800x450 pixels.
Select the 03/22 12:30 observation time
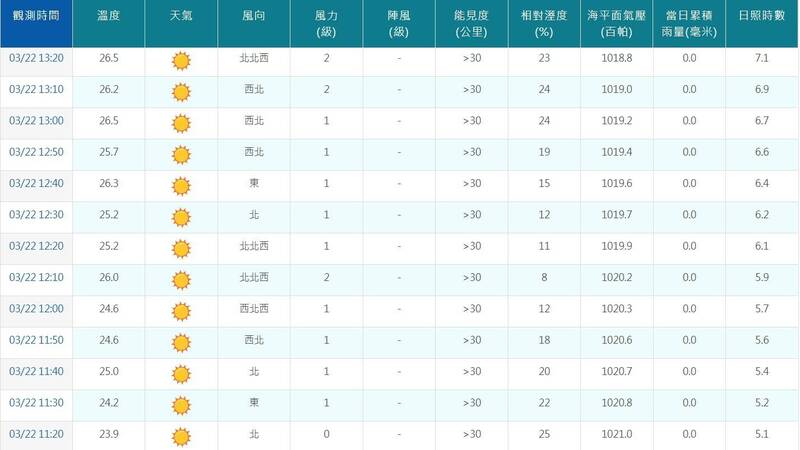tap(36, 215)
